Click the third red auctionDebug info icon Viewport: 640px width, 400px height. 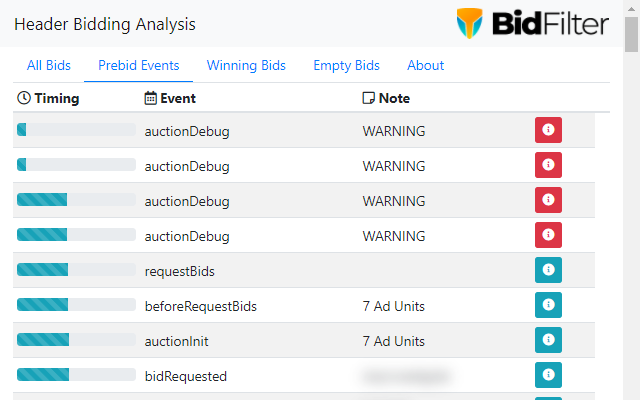[x=548, y=200]
